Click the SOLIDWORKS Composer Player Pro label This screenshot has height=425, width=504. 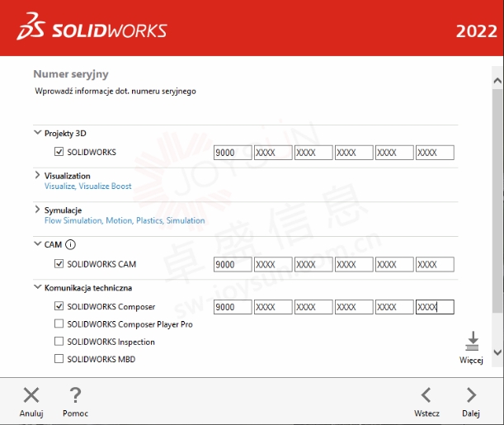coord(130,324)
